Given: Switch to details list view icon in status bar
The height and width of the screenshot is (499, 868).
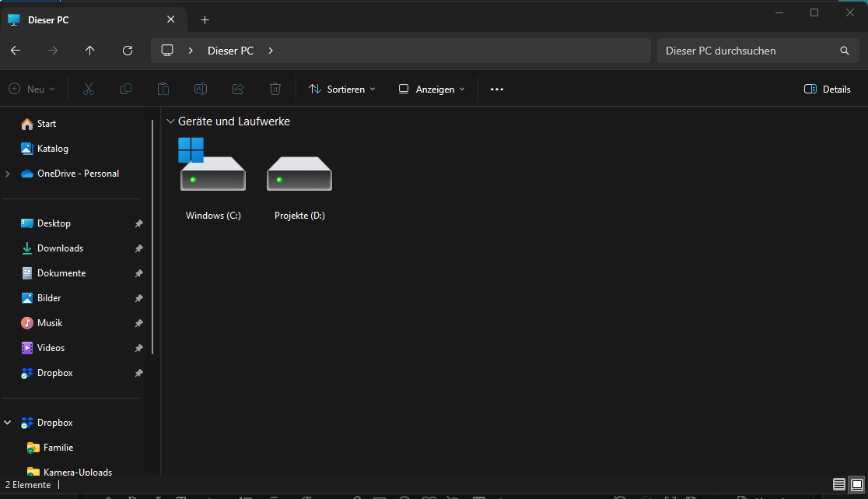Looking at the screenshot, I should [838, 485].
